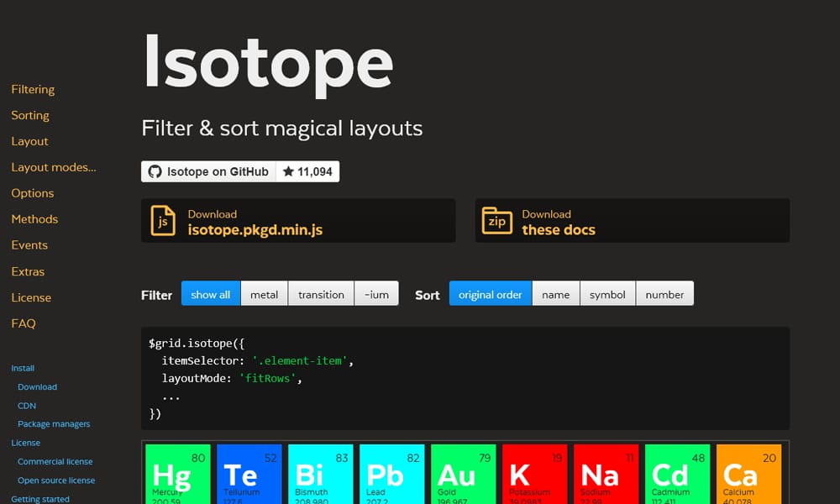Sort elements by name
Screen dimensions: 840x504
tap(555, 294)
